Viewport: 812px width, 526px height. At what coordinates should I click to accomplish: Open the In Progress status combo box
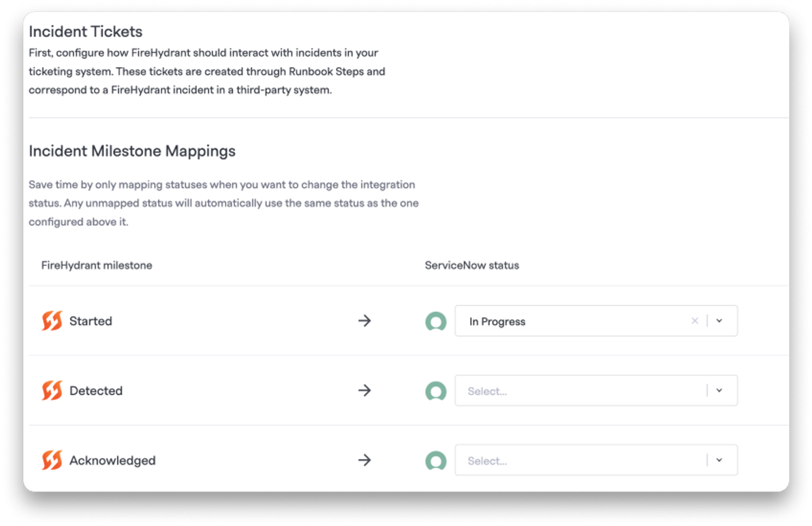(596, 321)
